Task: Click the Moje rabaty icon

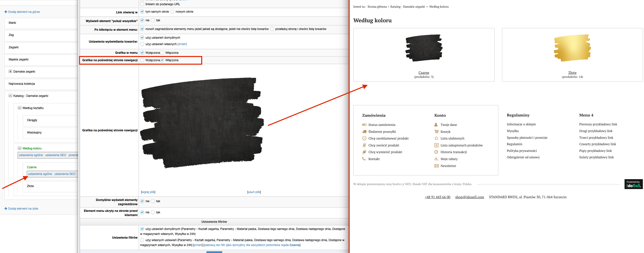Action: [436, 159]
